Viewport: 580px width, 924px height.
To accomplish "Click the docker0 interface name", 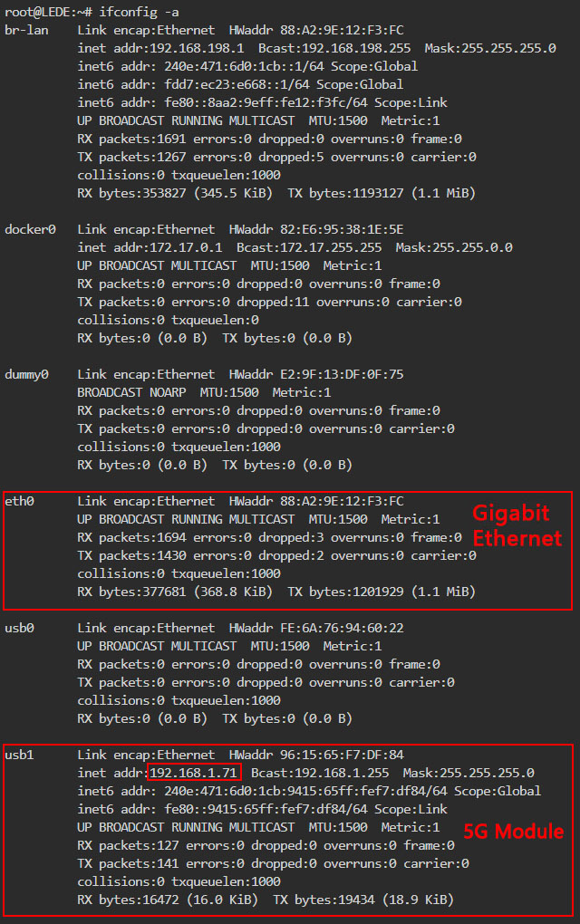I will 30,229.
